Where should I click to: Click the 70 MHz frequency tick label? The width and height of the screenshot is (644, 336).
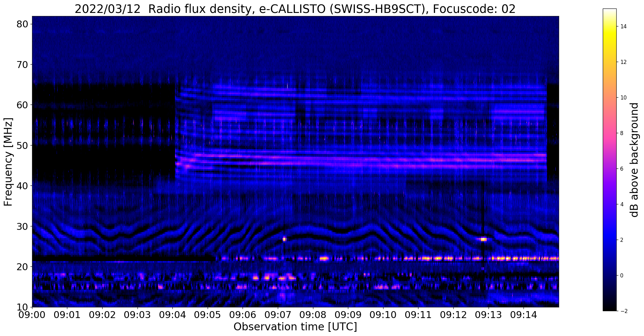[23, 65]
